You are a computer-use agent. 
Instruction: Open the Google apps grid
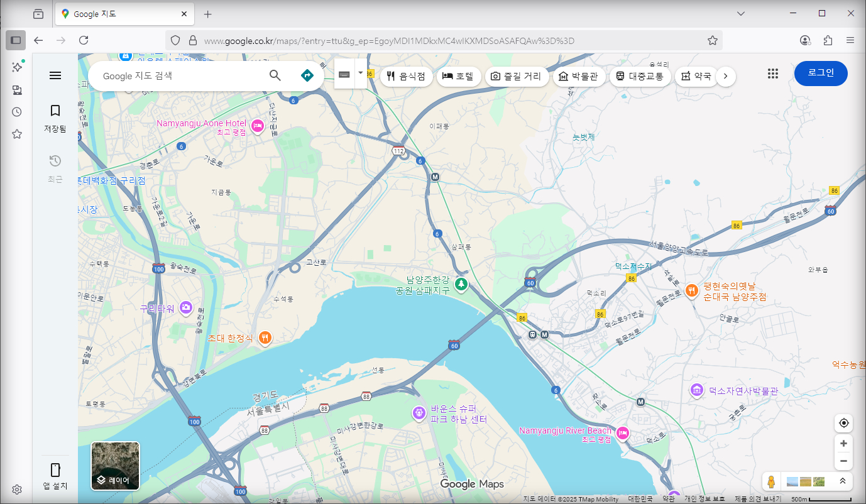click(773, 74)
